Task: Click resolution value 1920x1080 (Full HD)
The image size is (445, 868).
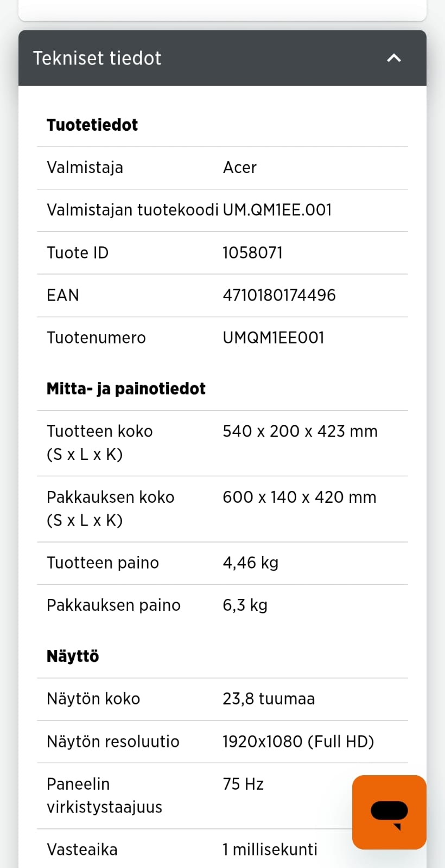Action: coord(298,742)
